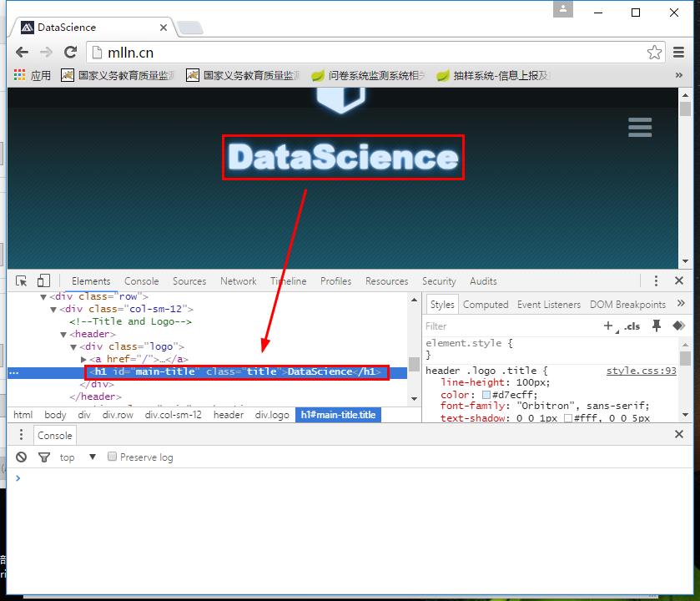The image size is (700, 601).
Task: Clear the console with the ban icon
Action: coord(21,457)
